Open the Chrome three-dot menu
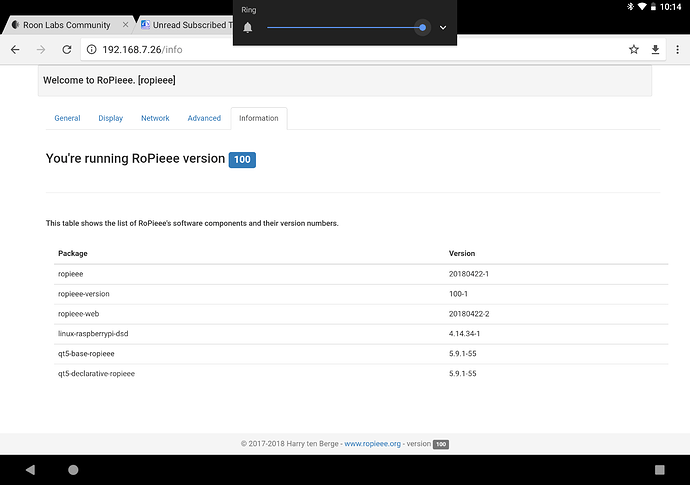Screen dimensions: 690x485 pyautogui.click(x=677, y=50)
